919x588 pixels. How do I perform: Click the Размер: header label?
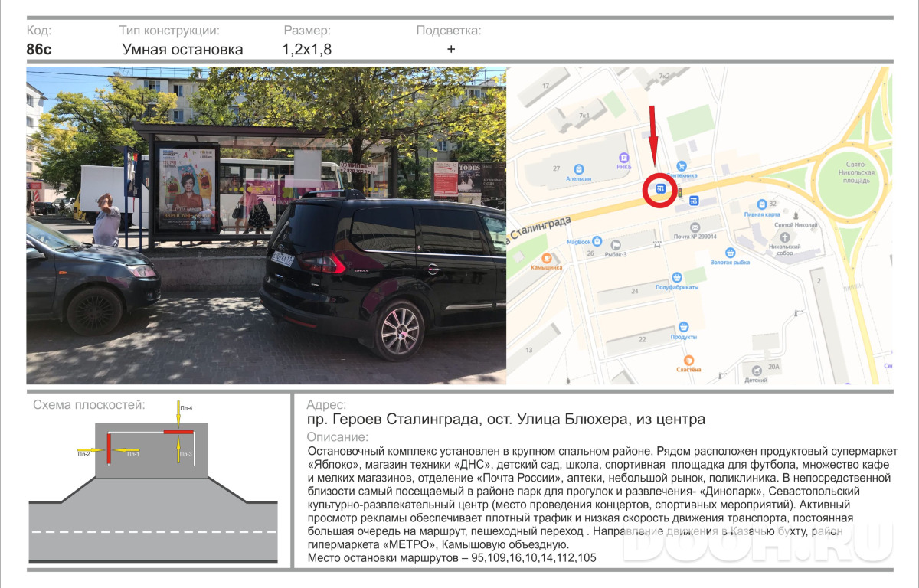tap(307, 31)
